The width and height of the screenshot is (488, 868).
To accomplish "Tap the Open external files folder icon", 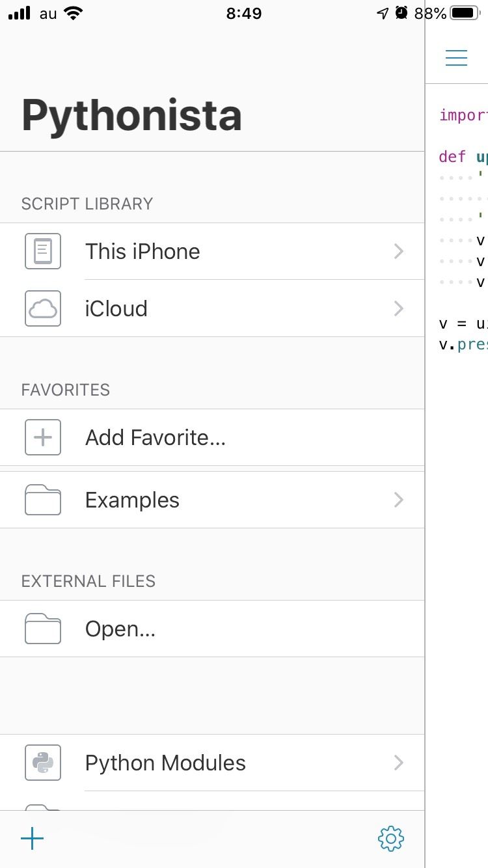I will click(43, 629).
